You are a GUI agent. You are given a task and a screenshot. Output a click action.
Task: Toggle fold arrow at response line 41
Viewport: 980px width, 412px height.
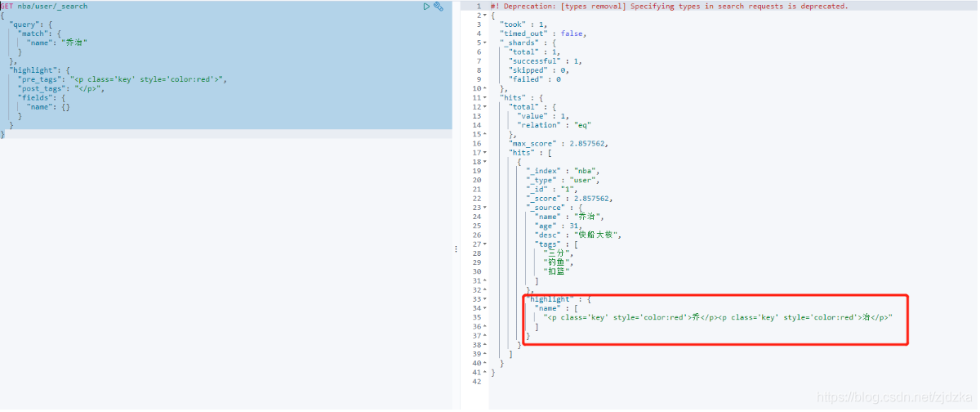click(485, 373)
